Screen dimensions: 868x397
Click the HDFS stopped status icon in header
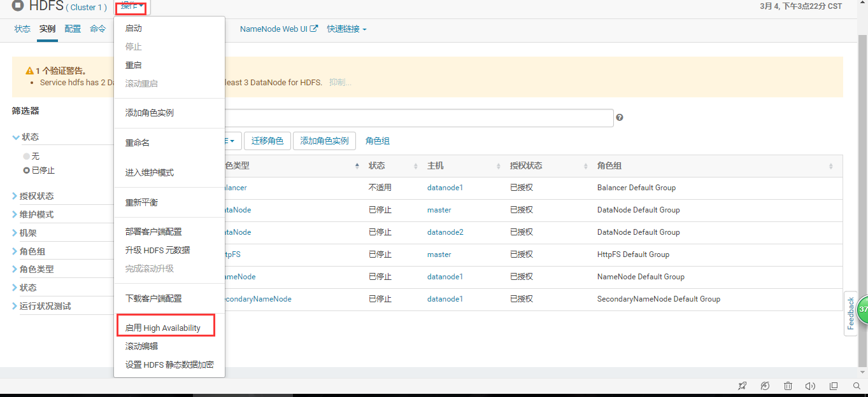17,7
